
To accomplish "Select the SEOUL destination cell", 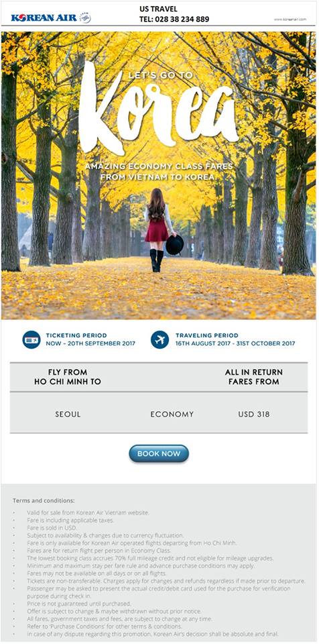I will pyautogui.click(x=68, y=415).
